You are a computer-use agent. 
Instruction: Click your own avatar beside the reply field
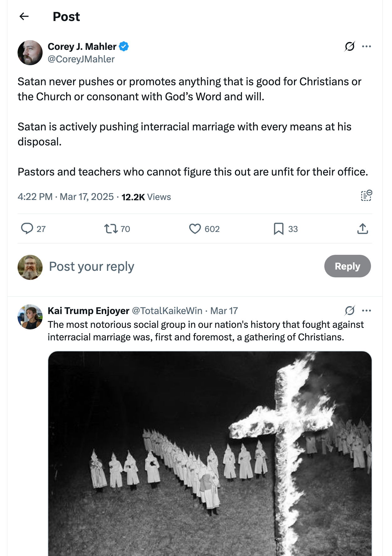(x=30, y=266)
